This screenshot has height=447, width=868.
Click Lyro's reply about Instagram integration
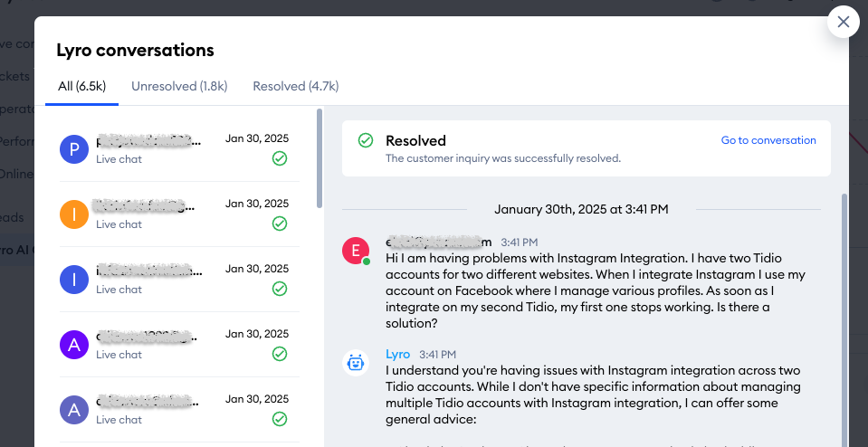tap(593, 395)
